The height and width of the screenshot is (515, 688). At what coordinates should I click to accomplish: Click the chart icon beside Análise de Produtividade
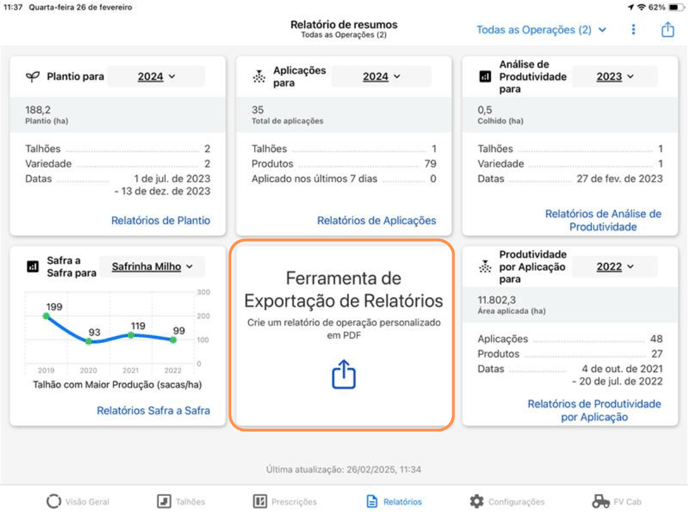click(x=485, y=77)
